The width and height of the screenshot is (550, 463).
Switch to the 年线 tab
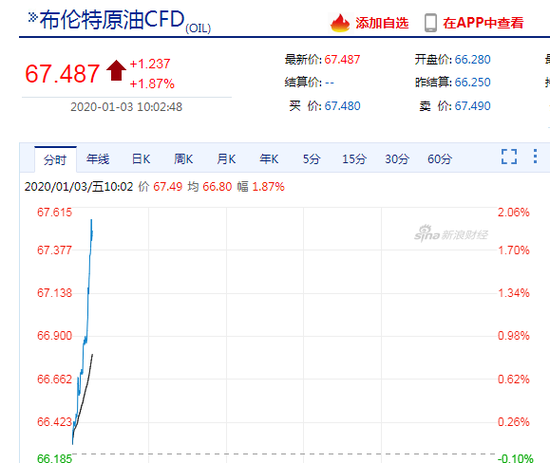click(98, 159)
